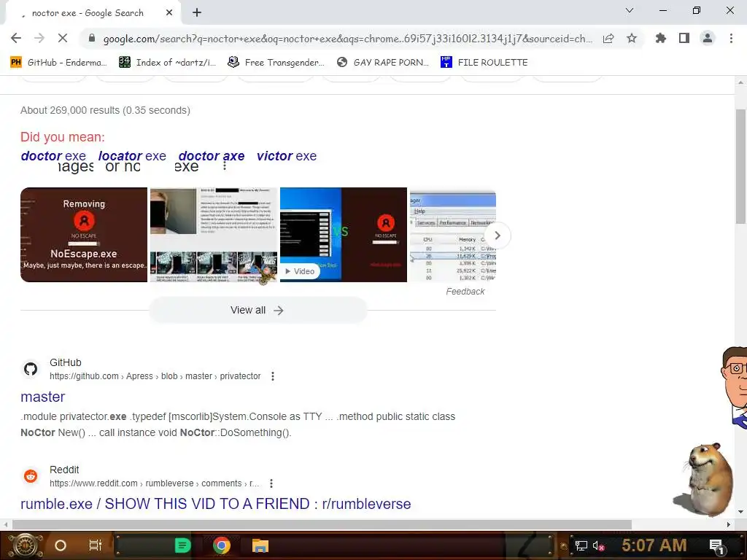Open the Reddit result favicon

(x=31, y=476)
